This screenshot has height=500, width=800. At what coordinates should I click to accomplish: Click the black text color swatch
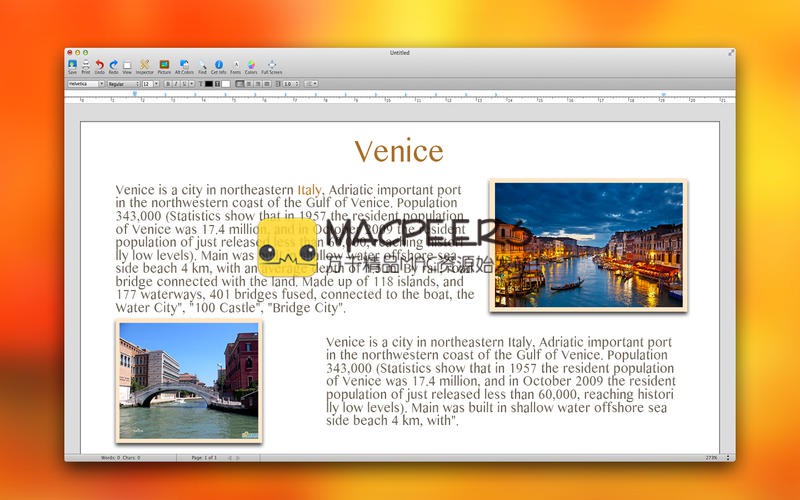(209, 84)
